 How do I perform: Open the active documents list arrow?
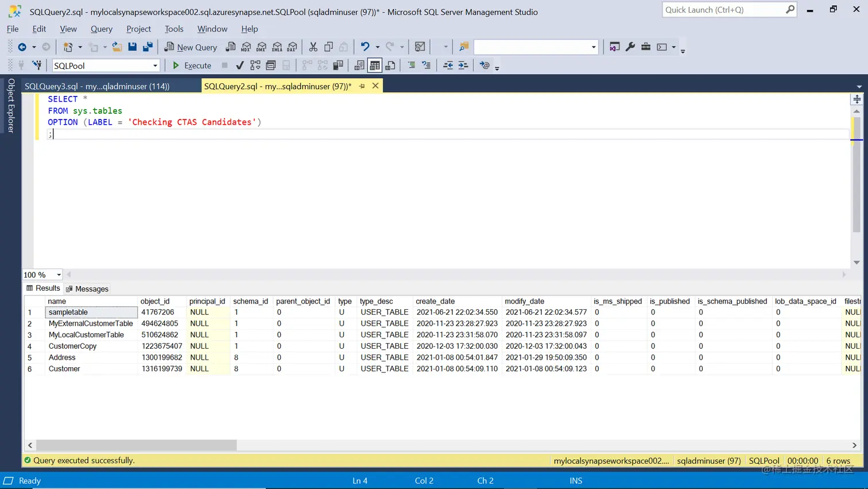pos(859,86)
